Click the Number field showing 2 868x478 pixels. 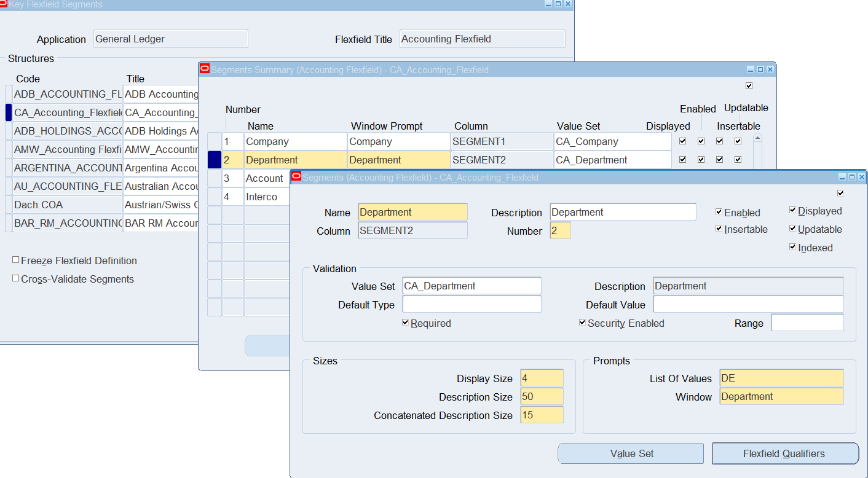coord(561,230)
